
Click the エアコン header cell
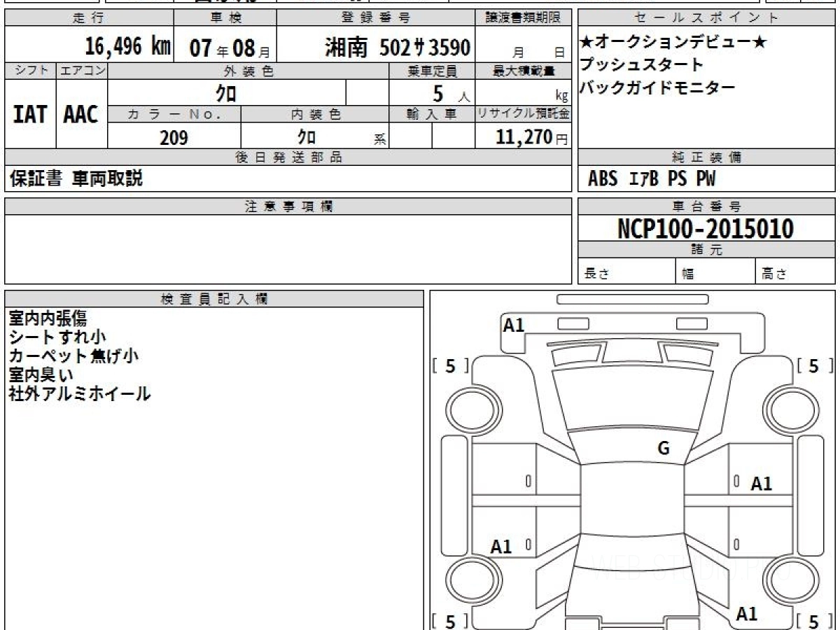82,71
